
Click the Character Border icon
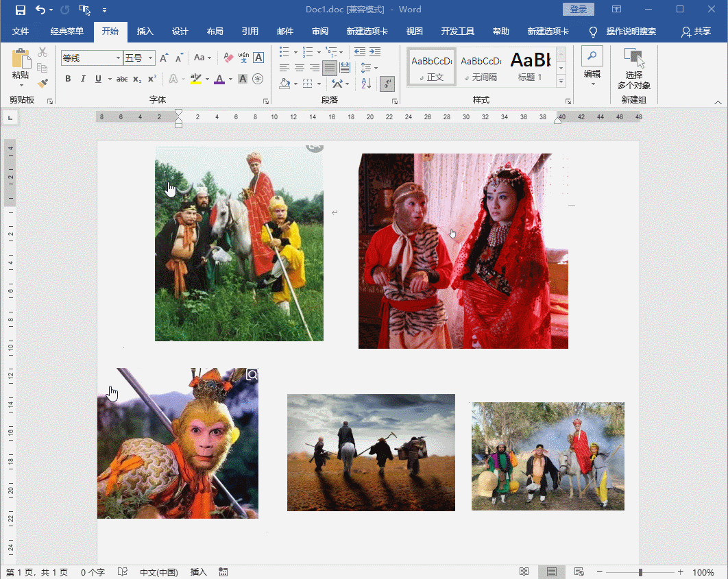pos(258,58)
